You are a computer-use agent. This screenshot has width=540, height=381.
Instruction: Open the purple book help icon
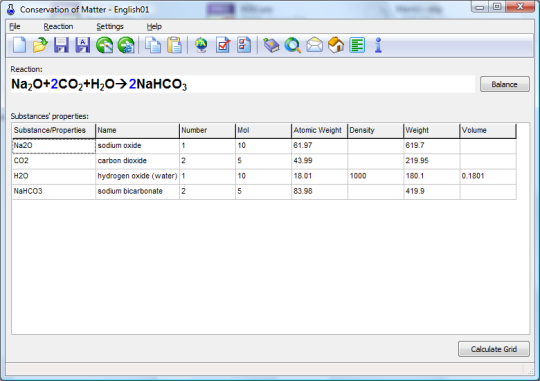coord(271,45)
